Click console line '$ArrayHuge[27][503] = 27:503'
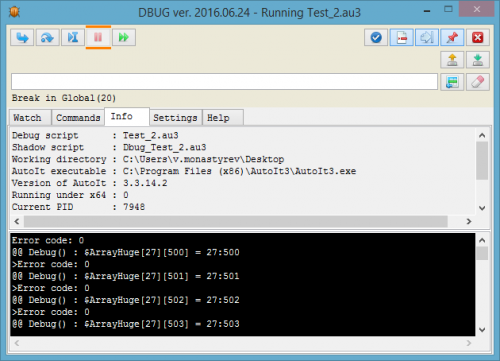The height and width of the screenshot is (361, 500). (162, 324)
